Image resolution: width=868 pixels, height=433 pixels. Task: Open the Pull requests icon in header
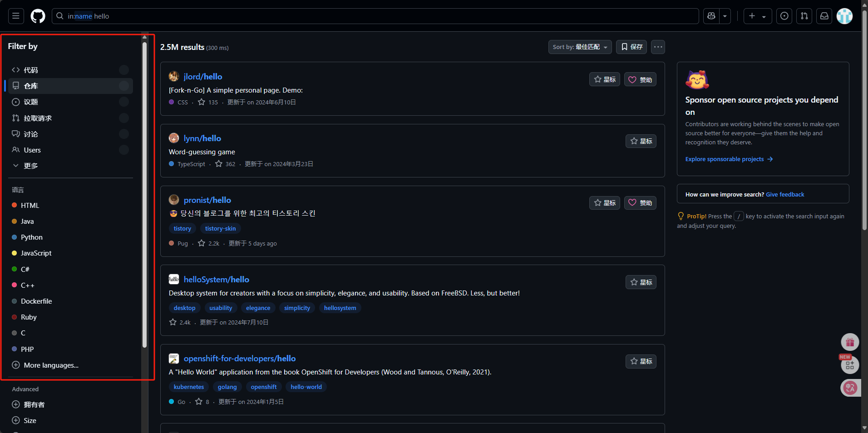click(804, 16)
